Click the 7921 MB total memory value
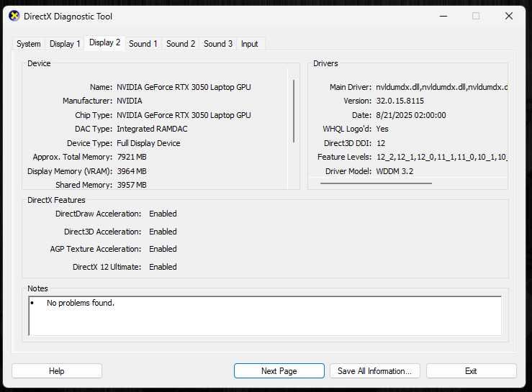This screenshot has height=392, width=532. tap(132, 157)
